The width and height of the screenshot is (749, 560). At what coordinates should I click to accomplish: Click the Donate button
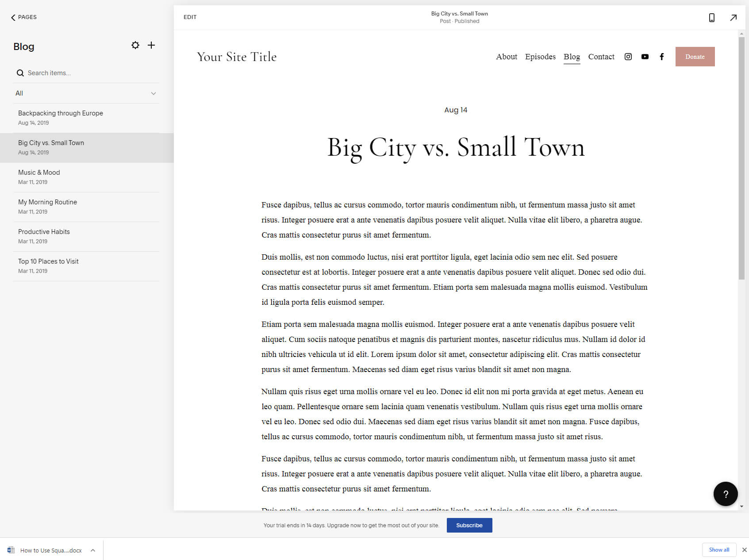click(x=695, y=57)
